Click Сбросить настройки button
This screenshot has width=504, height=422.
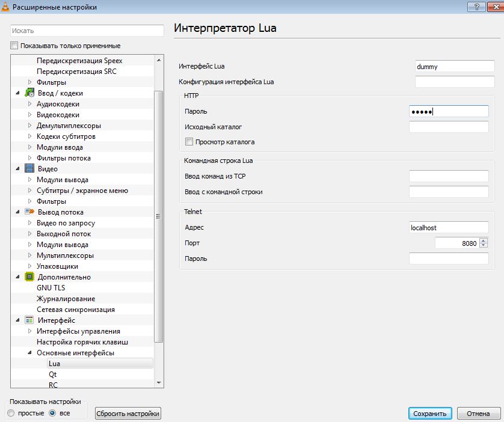coord(128,414)
